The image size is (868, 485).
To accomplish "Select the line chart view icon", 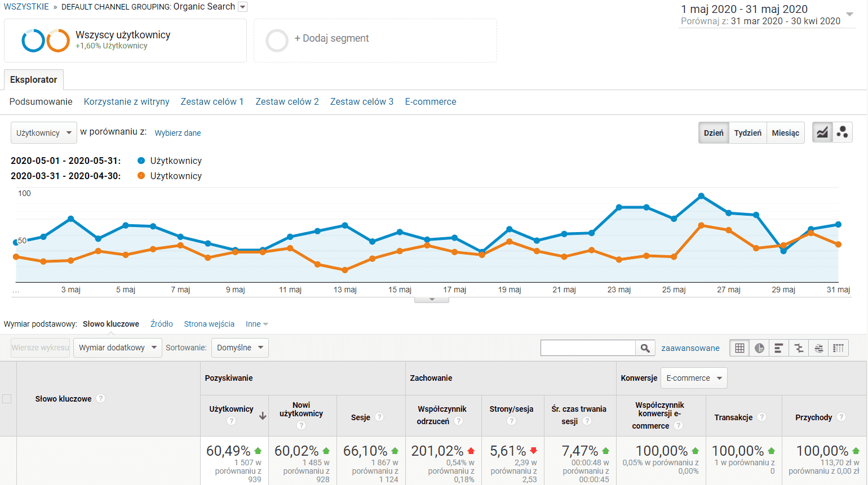I will tap(822, 132).
